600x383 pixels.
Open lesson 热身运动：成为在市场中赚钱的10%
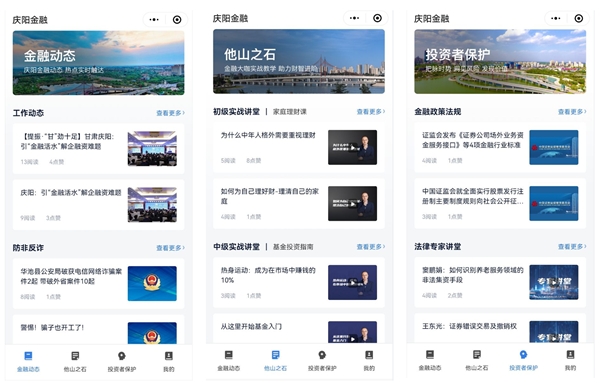pos(299,282)
